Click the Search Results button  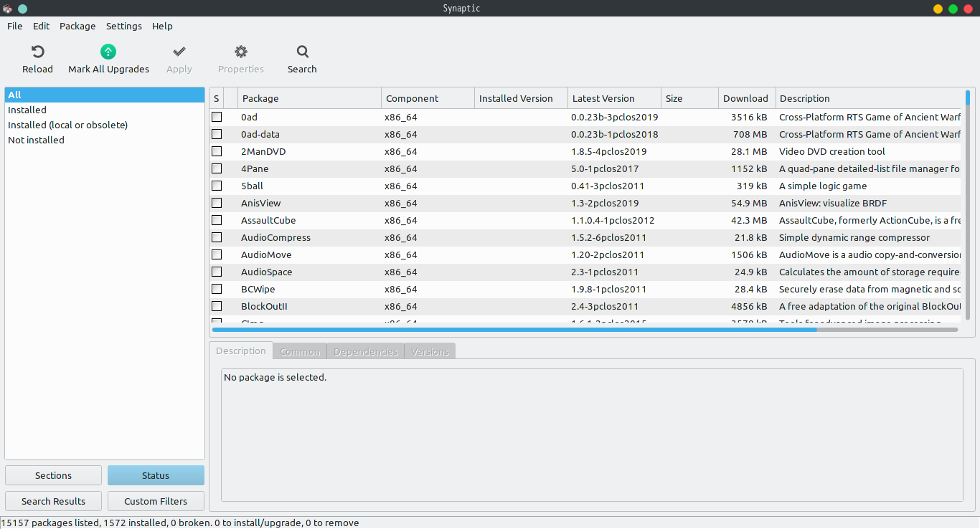54,501
